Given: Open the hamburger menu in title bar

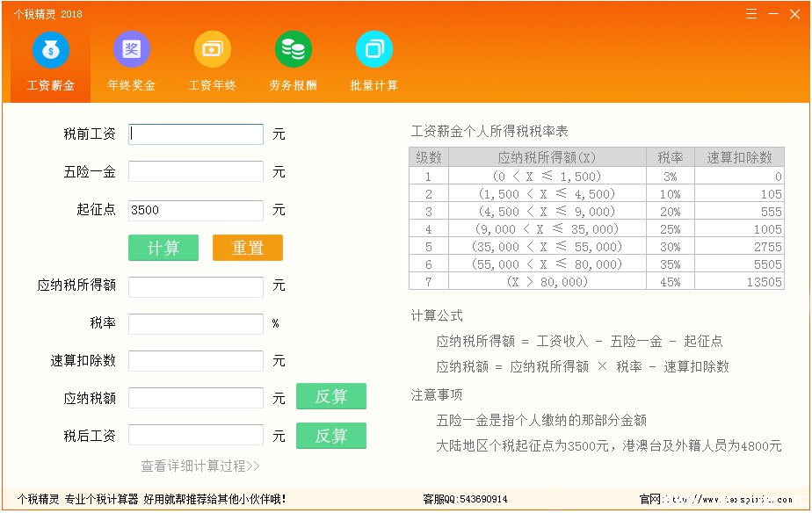Looking at the screenshot, I should click(751, 14).
